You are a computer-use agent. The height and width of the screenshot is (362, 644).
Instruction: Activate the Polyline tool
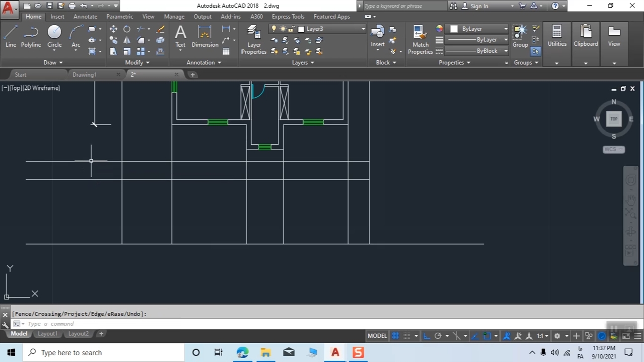tap(31, 36)
